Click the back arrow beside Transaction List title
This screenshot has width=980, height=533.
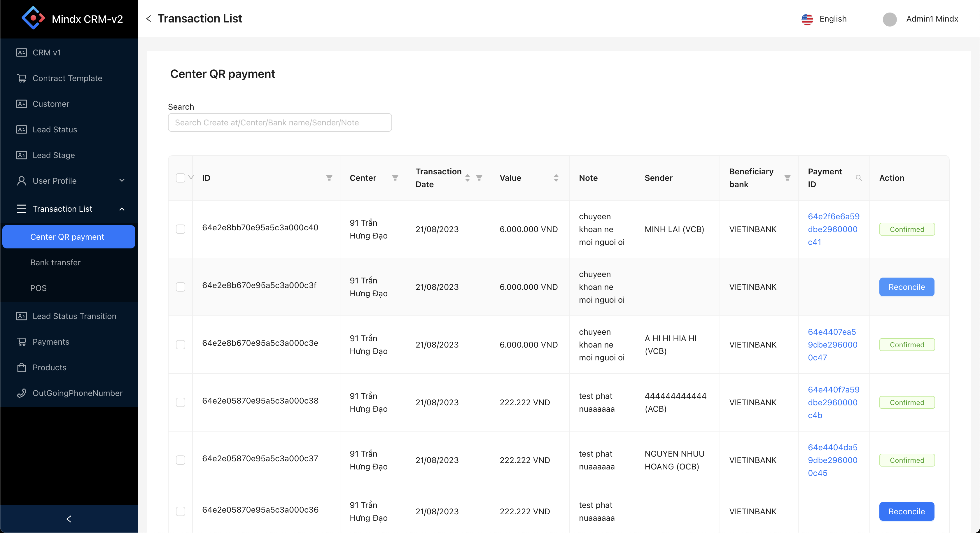[149, 19]
